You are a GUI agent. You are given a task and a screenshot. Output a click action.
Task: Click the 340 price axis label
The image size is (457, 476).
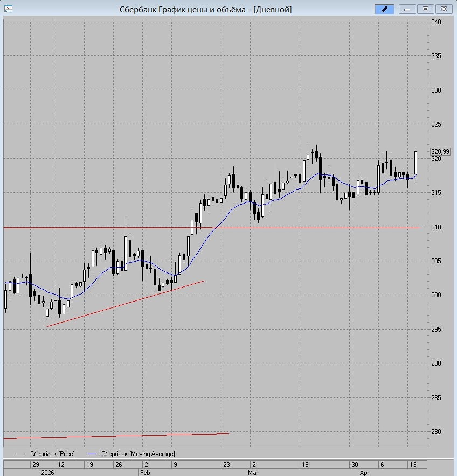coord(436,22)
